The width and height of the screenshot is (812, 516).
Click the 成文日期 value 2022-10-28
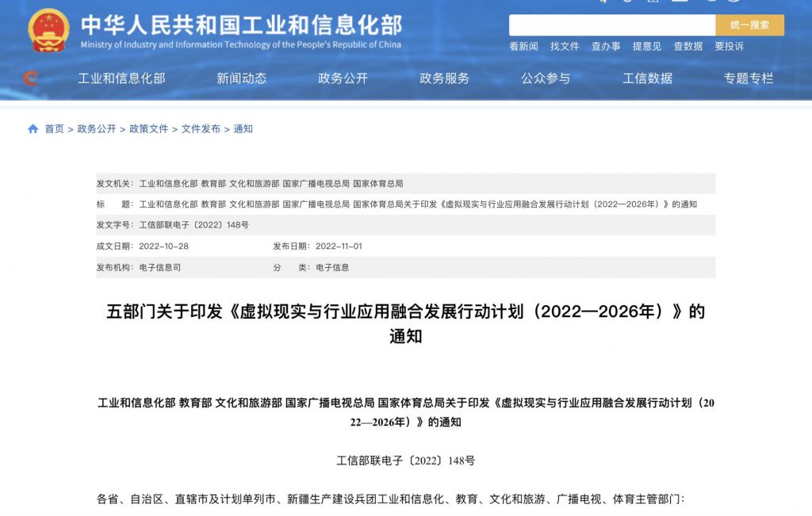(x=163, y=247)
